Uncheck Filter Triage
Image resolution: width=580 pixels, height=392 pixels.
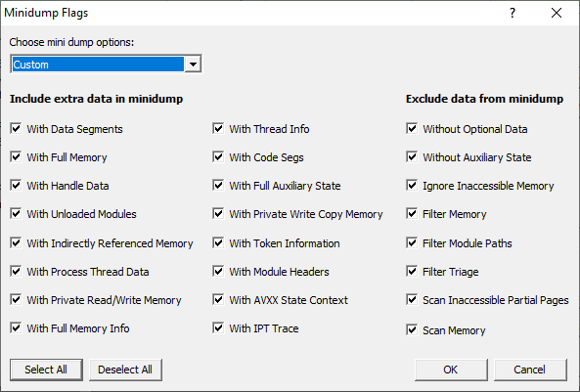click(412, 272)
